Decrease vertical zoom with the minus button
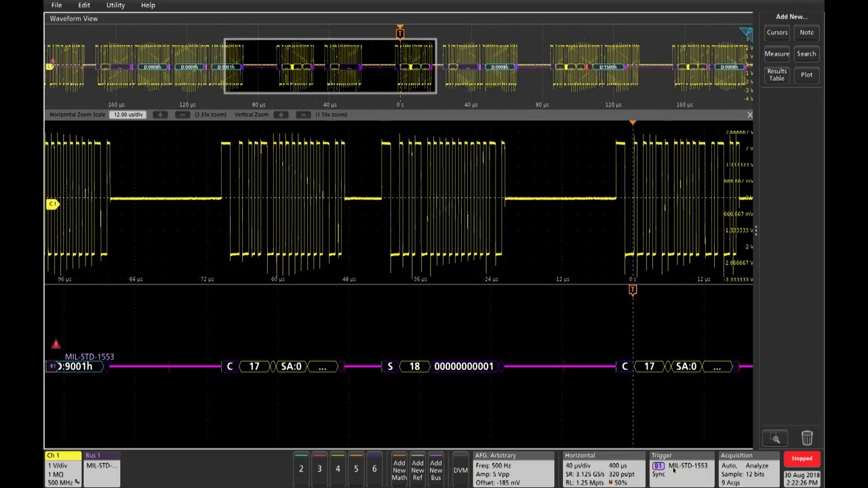The width and height of the screenshot is (868, 488). click(303, 115)
